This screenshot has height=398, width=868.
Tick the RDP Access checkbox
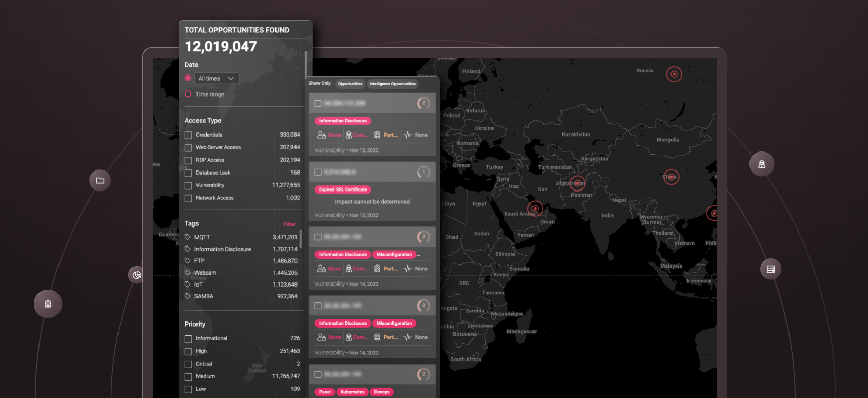188,160
